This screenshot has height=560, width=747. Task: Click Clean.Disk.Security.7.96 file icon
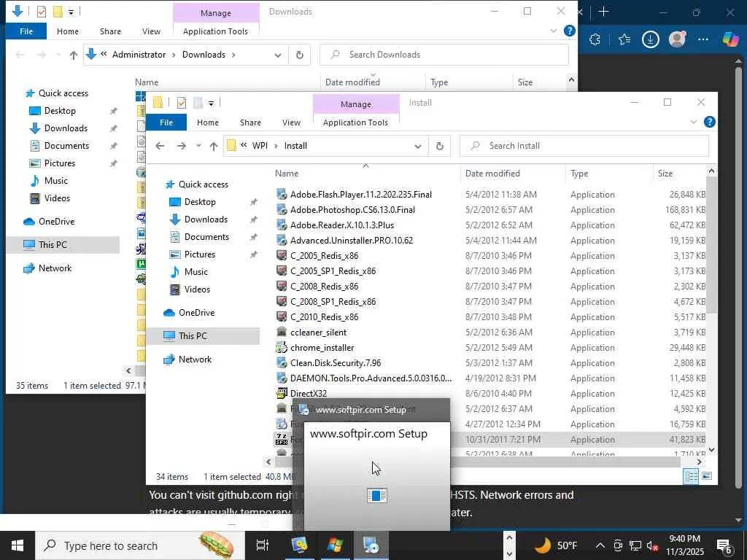(x=282, y=363)
